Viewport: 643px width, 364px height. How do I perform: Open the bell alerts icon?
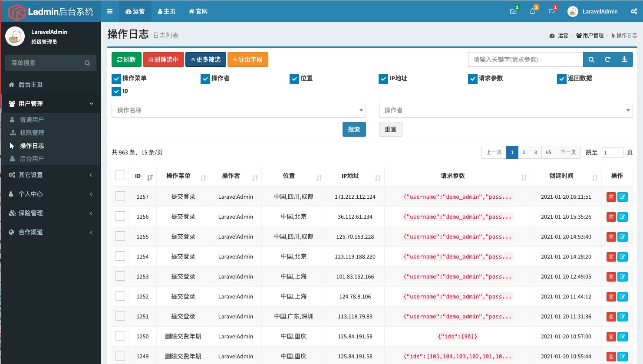click(532, 11)
